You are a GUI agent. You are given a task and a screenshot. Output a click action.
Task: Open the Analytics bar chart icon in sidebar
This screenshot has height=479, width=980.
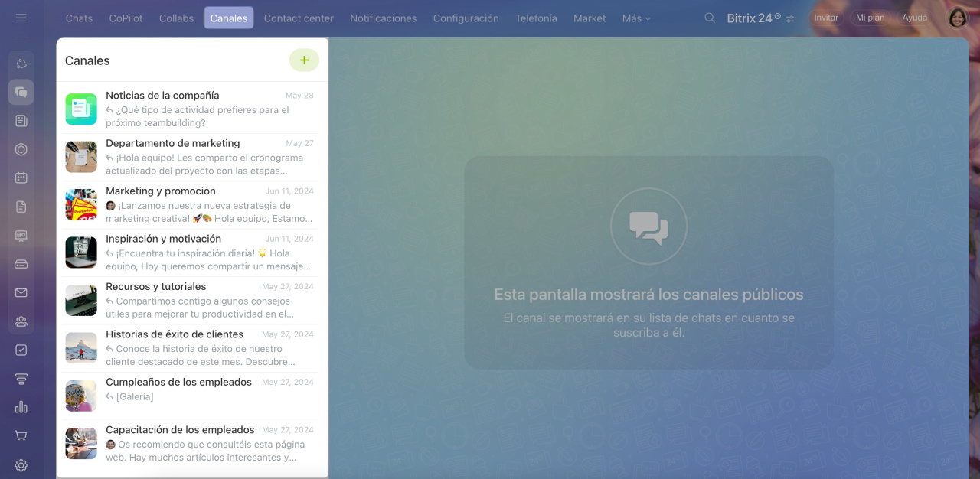[21, 407]
